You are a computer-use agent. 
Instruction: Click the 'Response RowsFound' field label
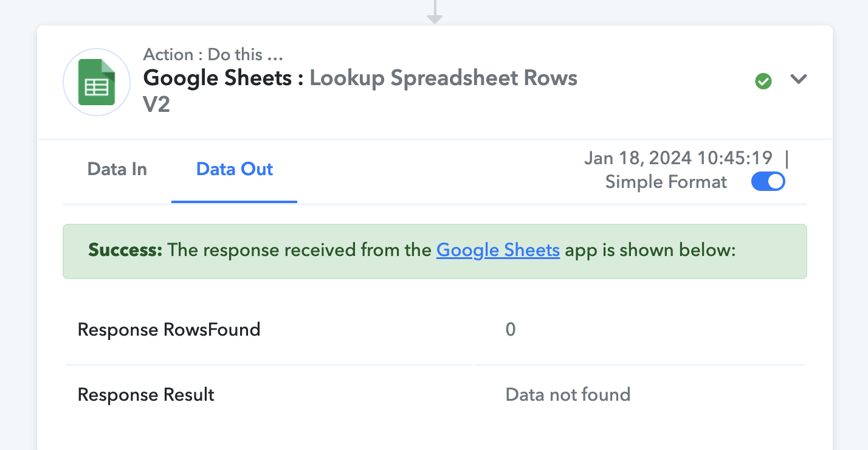[169, 330]
